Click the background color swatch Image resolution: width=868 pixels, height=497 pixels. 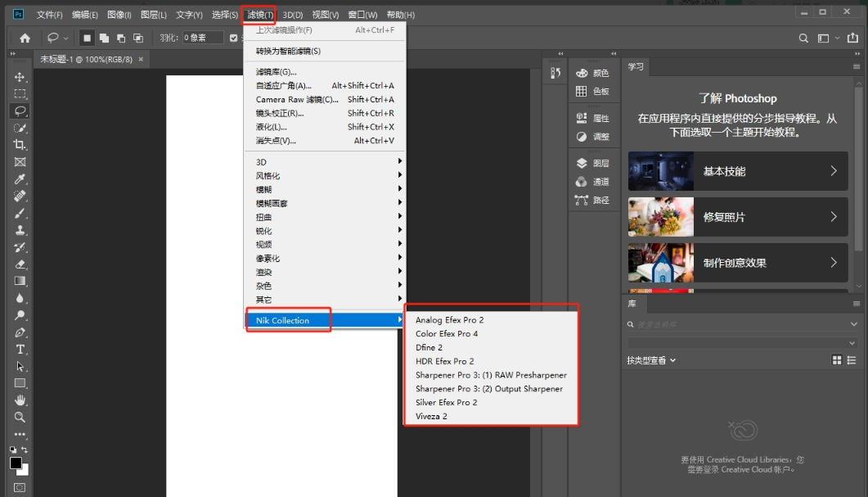coord(25,471)
